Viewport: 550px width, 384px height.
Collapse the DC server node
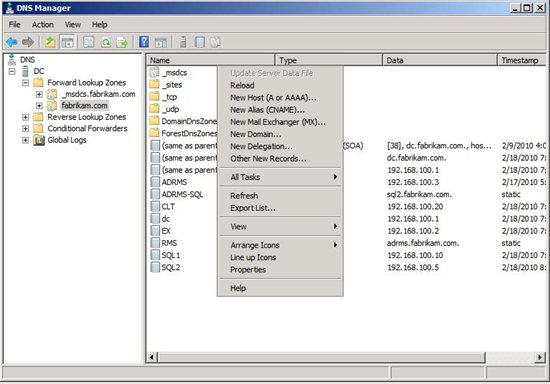[x=12, y=72]
